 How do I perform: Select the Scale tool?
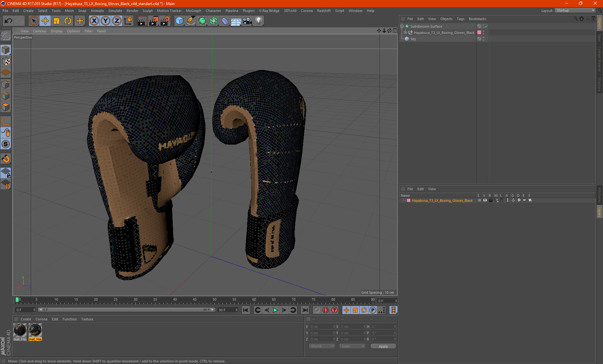(x=57, y=21)
